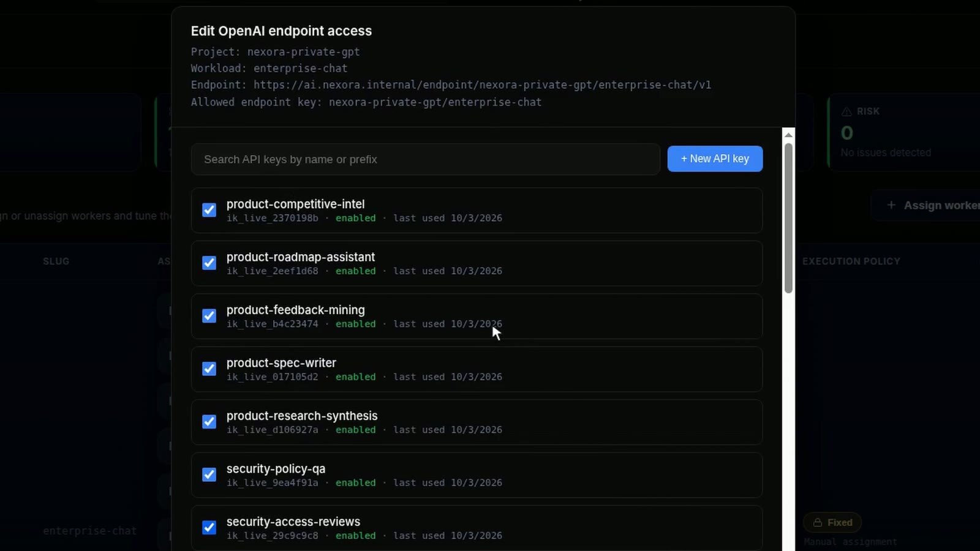Image resolution: width=980 pixels, height=551 pixels.
Task: Click the ik_live_b4c23474 key prefix
Action: coord(273,324)
